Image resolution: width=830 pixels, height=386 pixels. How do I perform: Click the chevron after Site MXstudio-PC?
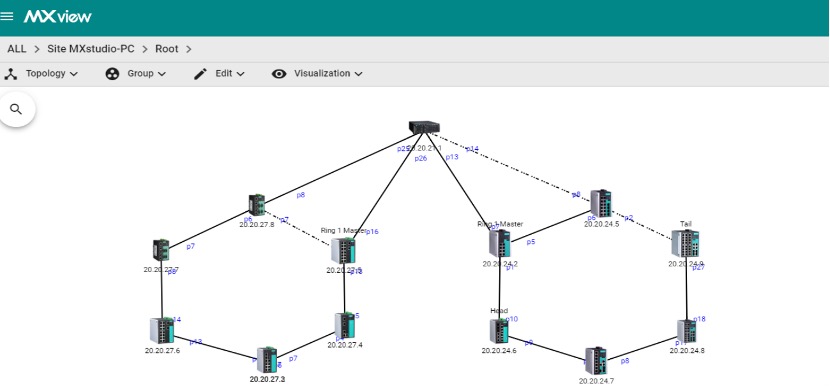click(145, 49)
